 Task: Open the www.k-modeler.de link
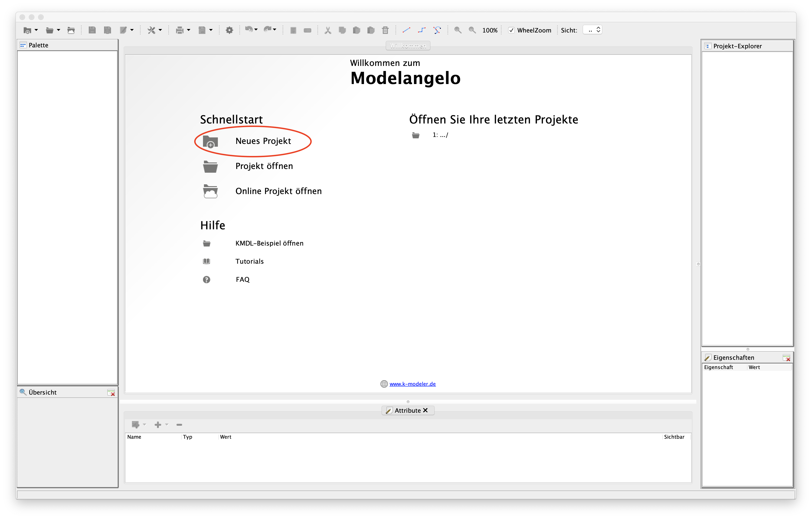(412, 384)
